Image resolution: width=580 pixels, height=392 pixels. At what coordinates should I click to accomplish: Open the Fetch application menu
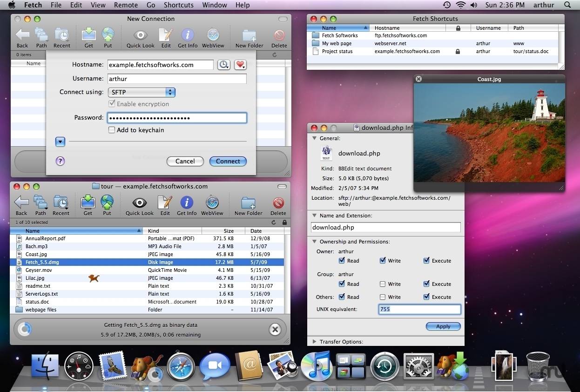click(33, 5)
